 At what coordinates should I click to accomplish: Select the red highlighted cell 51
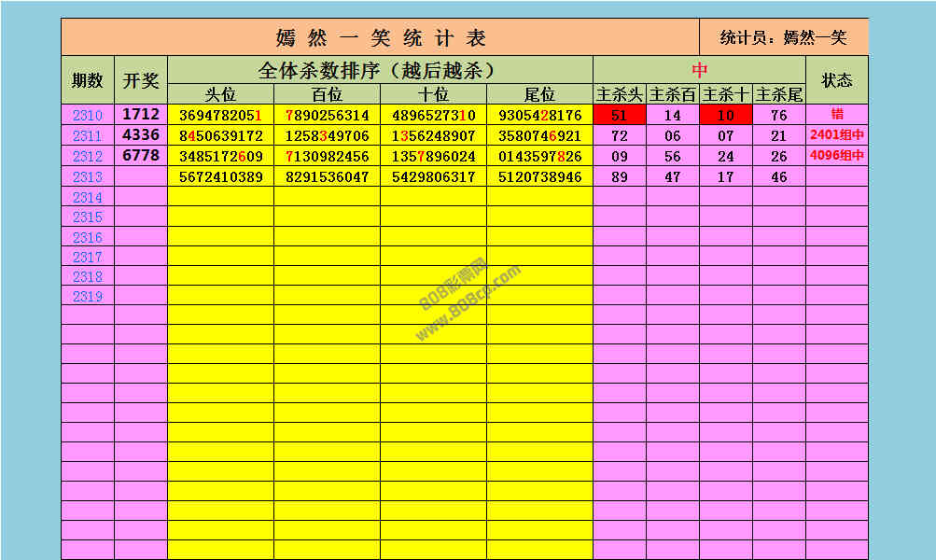pos(620,116)
